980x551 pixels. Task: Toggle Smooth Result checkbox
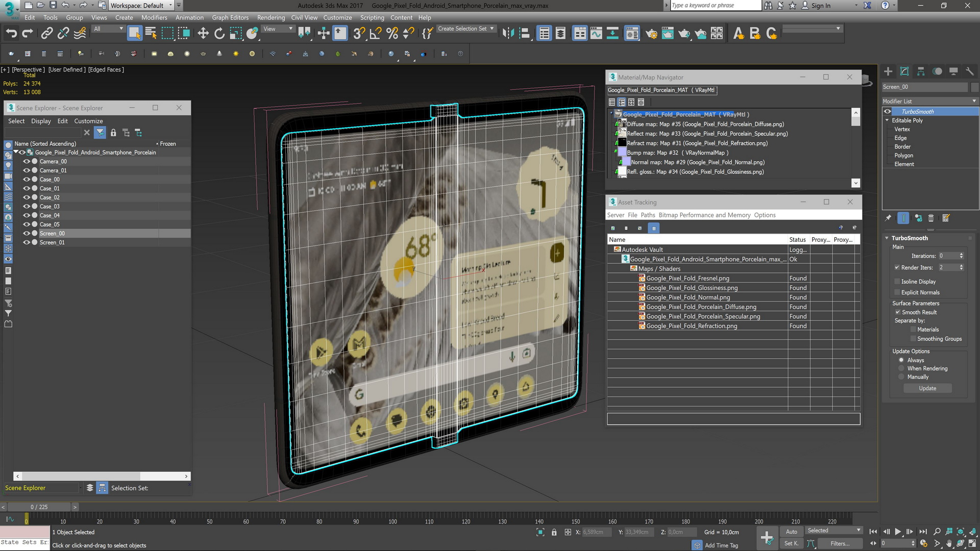click(x=897, y=312)
